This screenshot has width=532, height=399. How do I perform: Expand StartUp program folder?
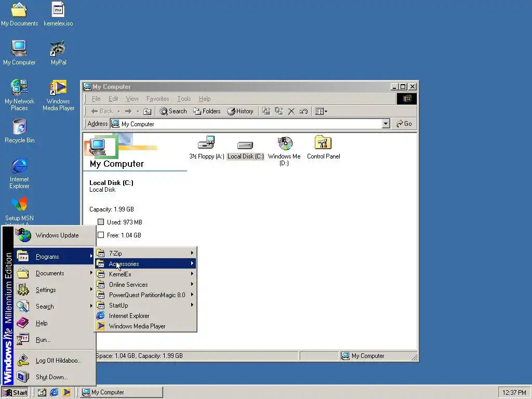coord(145,305)
